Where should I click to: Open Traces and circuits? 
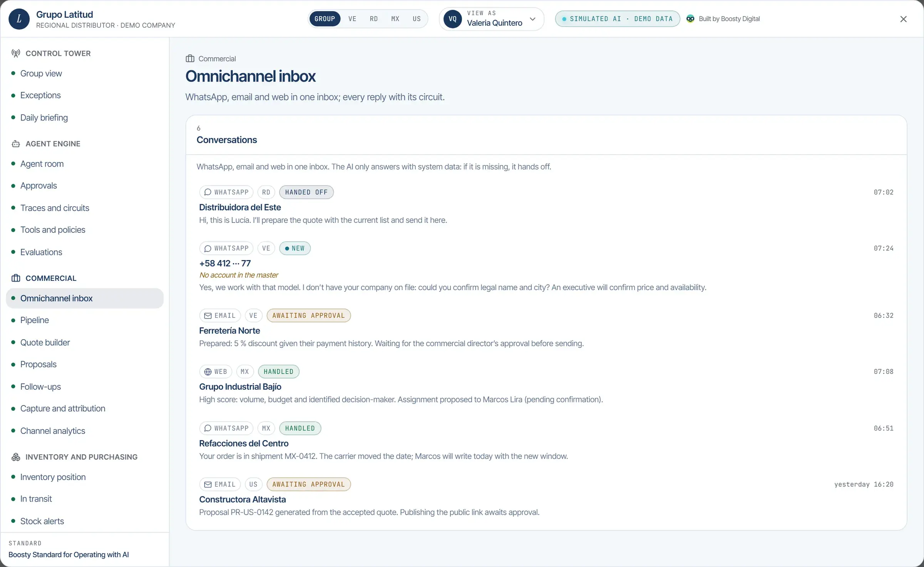pyautogui.click(x=85, y=208)
